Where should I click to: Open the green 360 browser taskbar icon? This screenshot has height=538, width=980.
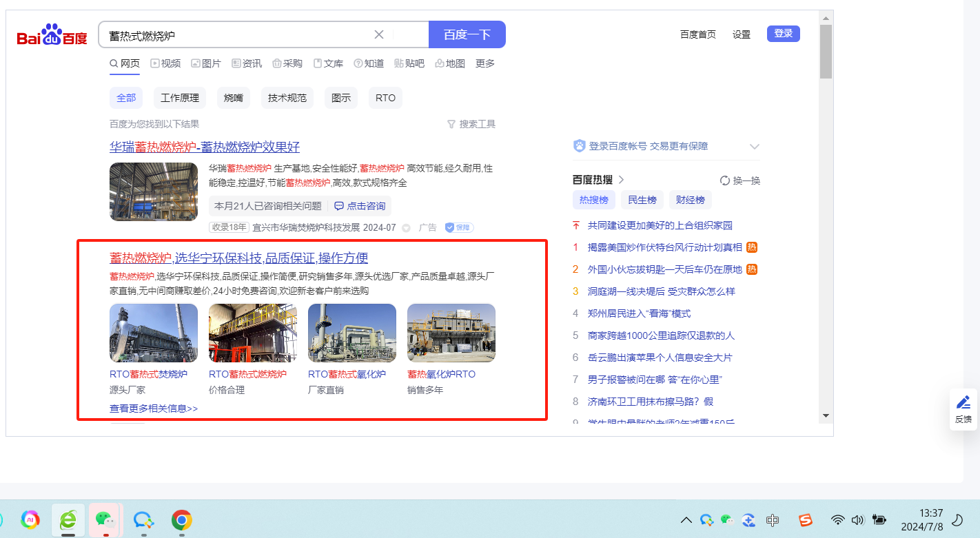tap(68, 519)
